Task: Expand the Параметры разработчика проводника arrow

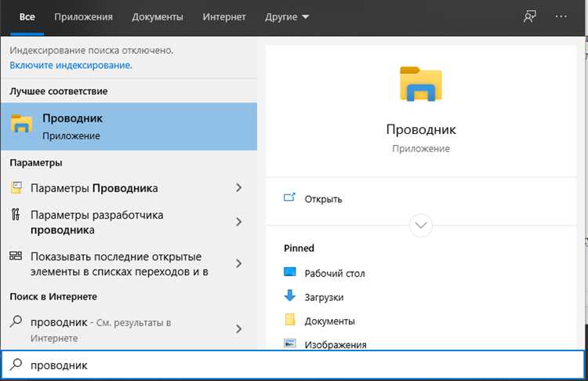Action: 238,222
